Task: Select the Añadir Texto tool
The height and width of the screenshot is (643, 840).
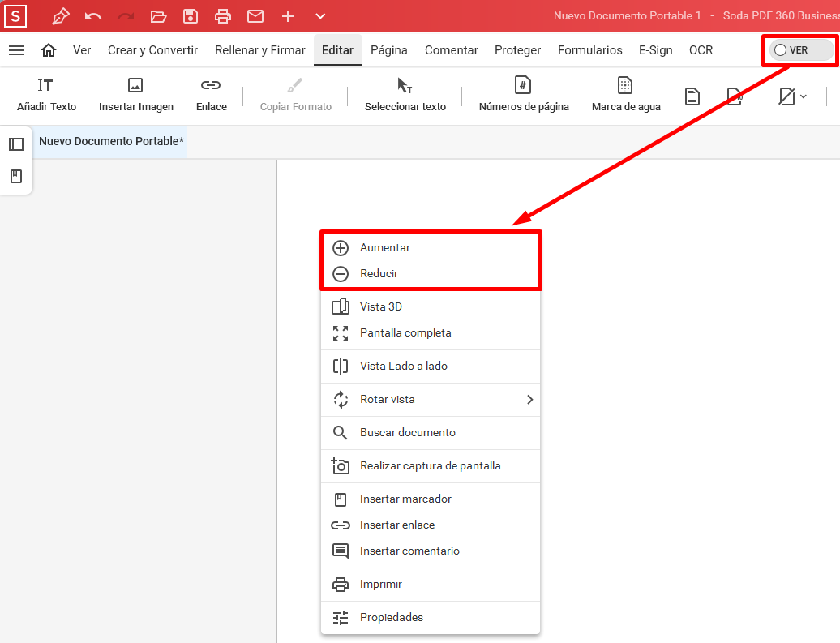Action: coord(46,95)
